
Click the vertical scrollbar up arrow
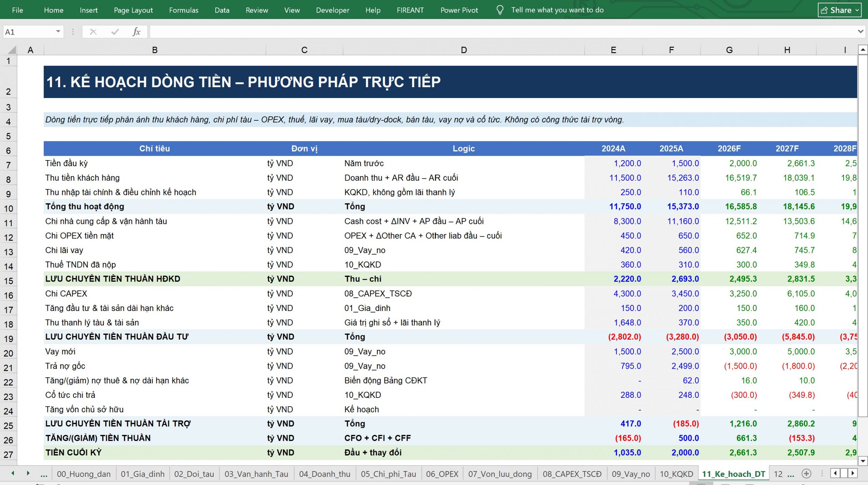tap(863, 50)
